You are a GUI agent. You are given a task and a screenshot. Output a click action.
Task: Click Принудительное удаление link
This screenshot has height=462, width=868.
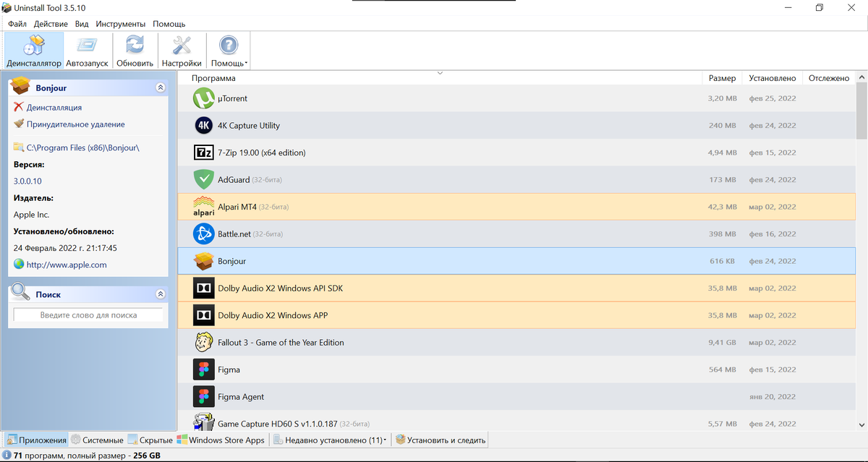pyautogui.click(x=75, y=124)
